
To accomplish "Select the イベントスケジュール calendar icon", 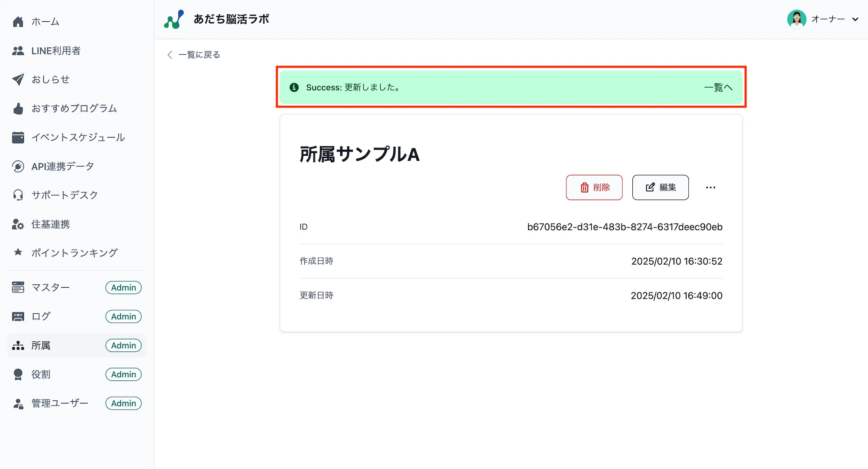I will point(18,137).
